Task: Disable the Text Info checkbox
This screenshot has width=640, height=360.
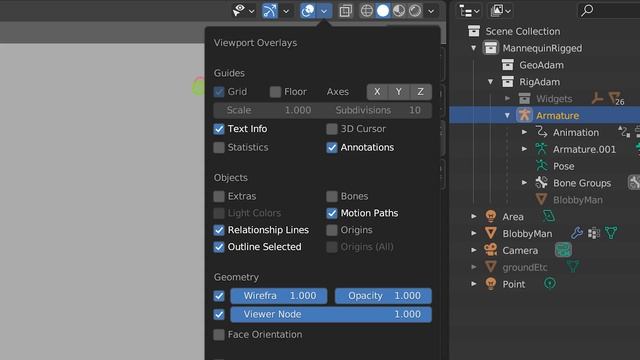Action: (219, 129)
